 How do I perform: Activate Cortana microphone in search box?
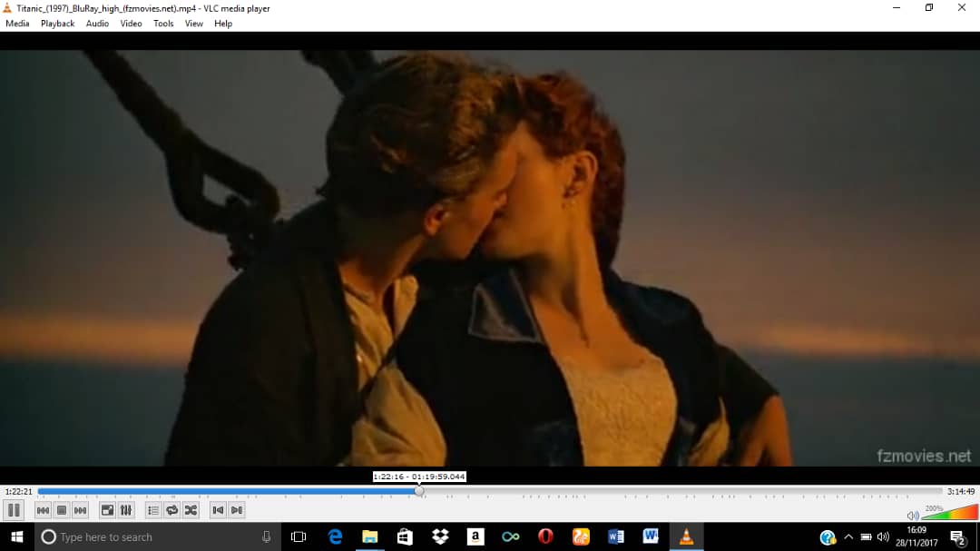266,536
